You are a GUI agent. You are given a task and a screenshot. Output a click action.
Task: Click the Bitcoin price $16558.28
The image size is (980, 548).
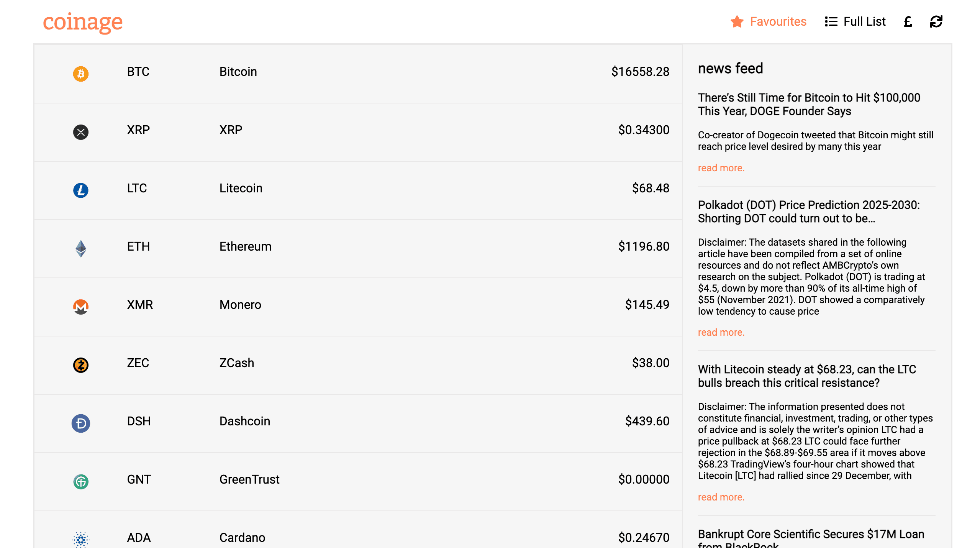point(640,72)
